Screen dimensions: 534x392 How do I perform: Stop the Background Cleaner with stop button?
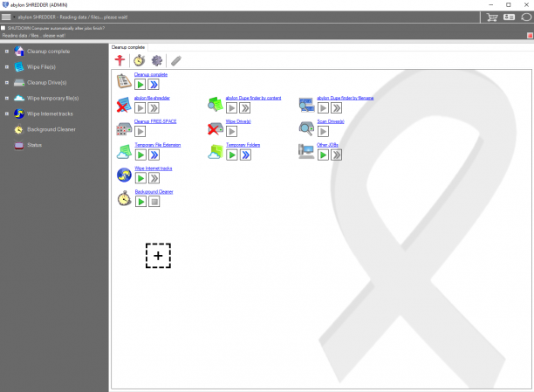coord(154,202)
